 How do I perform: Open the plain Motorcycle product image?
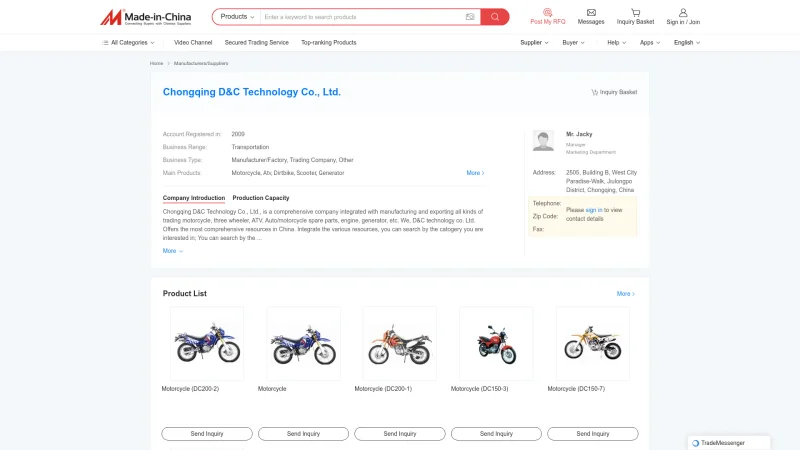coord(304,343)
